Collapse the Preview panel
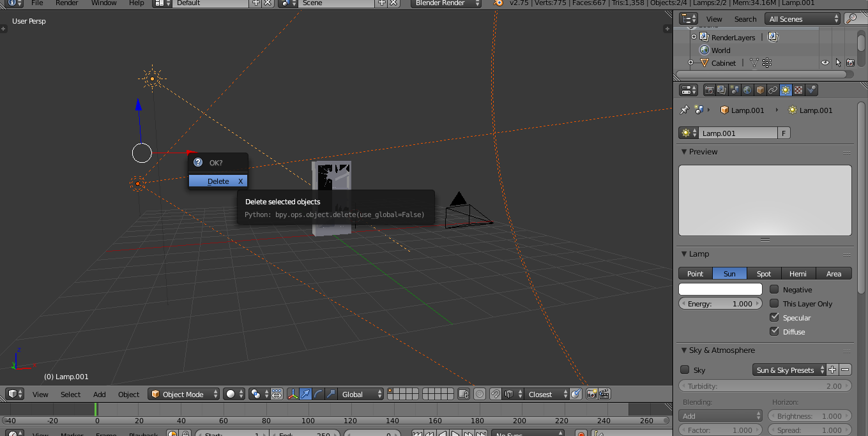 point(685,152)
